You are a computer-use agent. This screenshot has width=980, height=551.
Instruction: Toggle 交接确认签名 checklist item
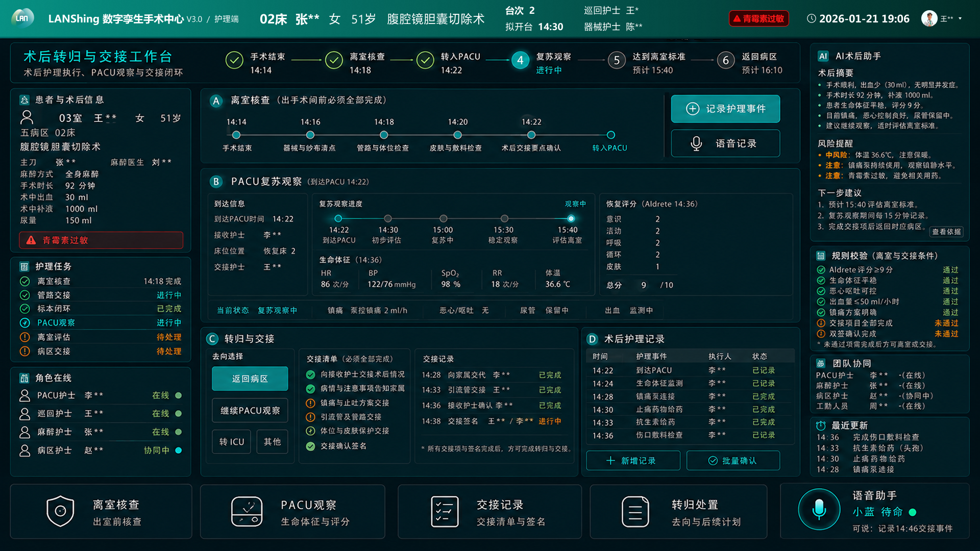[336, 446]
